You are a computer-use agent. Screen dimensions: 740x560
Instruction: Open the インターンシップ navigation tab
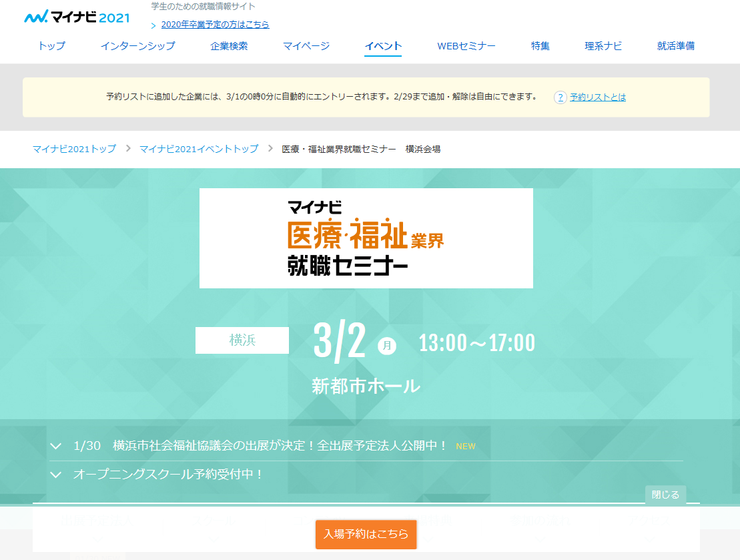click(138, 46)
